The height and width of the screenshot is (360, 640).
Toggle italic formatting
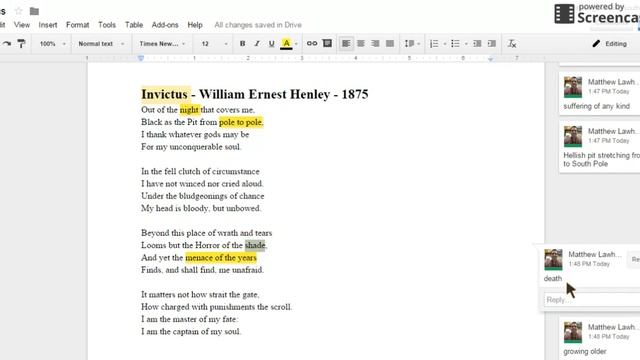[257, 44]
